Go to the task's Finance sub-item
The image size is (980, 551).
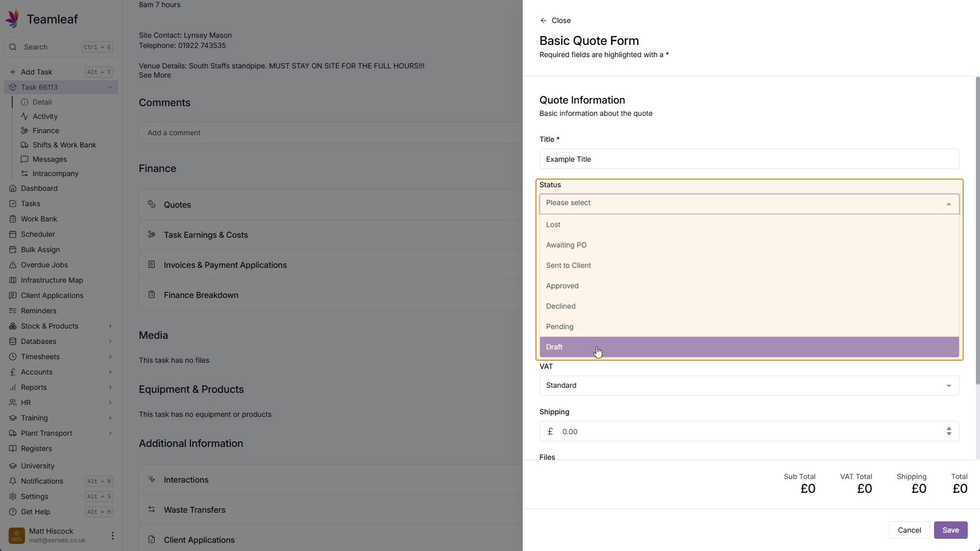click(45, 131)
